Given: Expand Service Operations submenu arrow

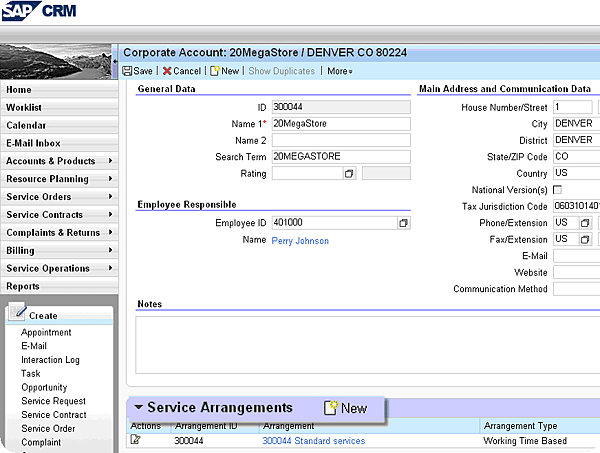Looking at the screenshot, I should click(x=110, y=268).
